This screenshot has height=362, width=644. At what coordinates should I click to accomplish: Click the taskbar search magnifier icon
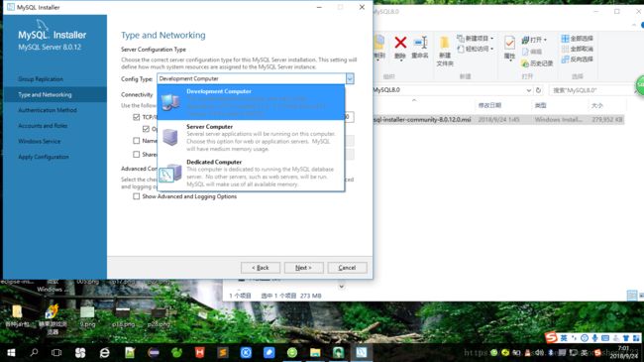[34, 352]
